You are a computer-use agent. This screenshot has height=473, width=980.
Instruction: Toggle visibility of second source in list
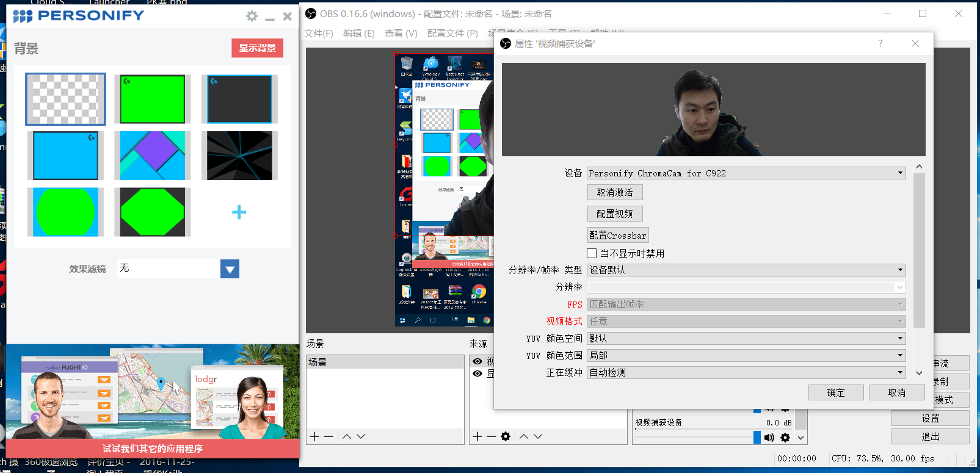point(477,374)
